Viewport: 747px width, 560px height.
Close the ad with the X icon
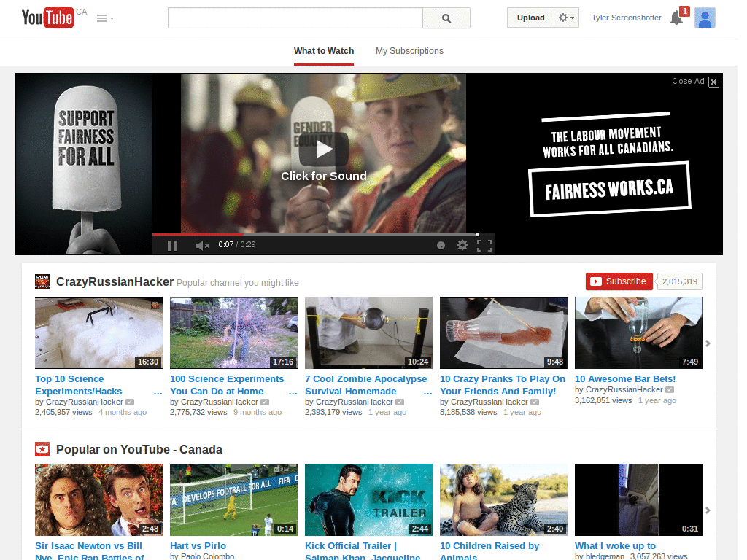713,82
